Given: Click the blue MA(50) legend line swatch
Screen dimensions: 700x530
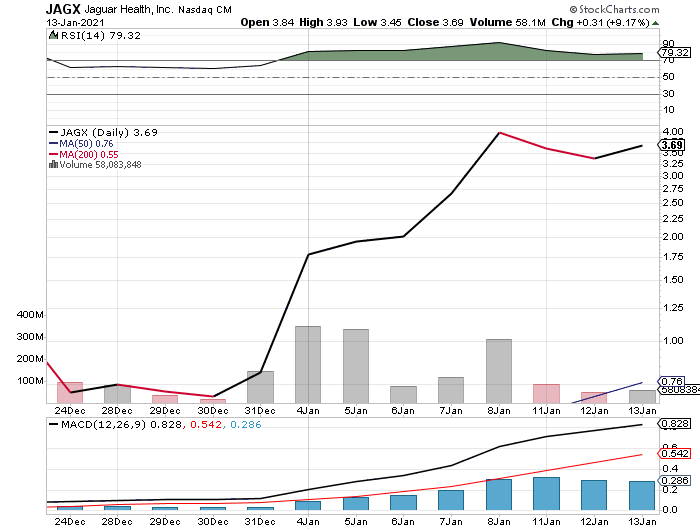Looking at the screenshot, I should (x=54, y=144).
